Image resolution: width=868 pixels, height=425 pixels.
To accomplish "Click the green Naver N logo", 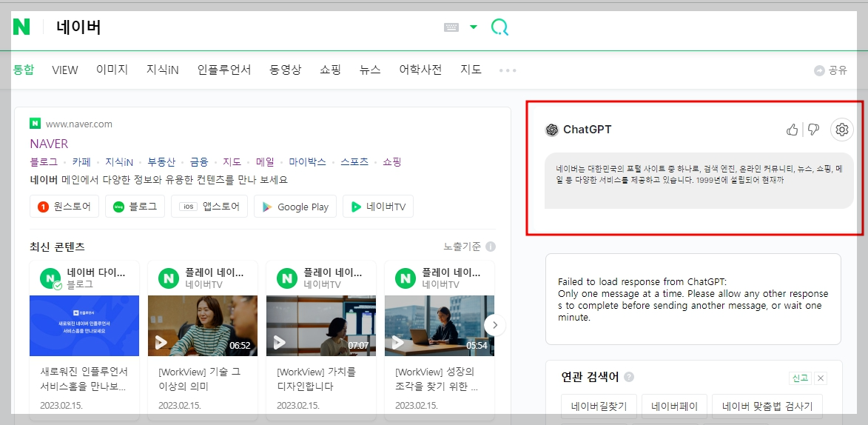I will point(21,27).
